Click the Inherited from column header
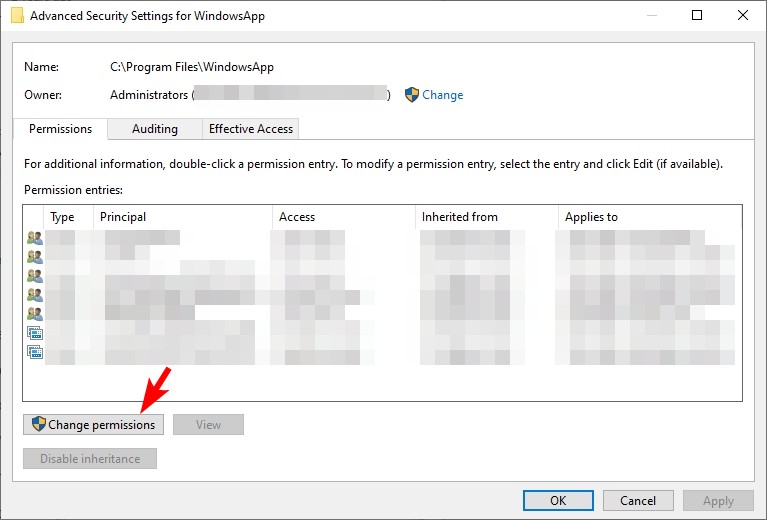The width and height of the screenshot is (767, 520). (x=487, y=217)
